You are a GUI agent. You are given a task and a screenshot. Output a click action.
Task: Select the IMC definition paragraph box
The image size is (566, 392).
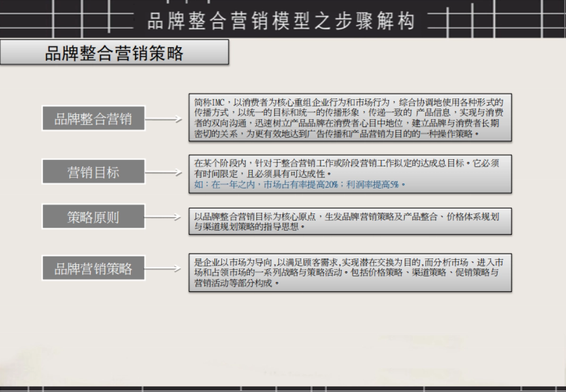pos(349,117)
